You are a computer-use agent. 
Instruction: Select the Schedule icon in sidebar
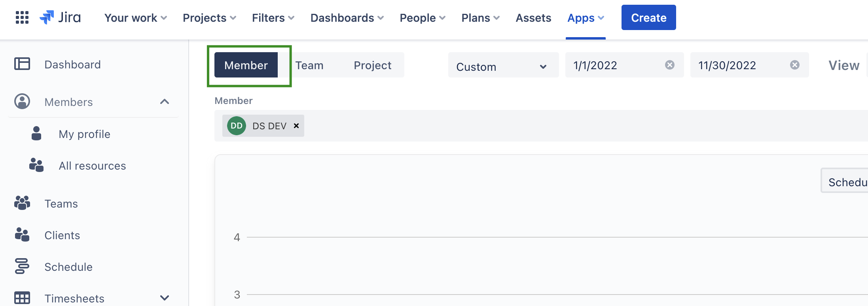(x=22, y=266)
